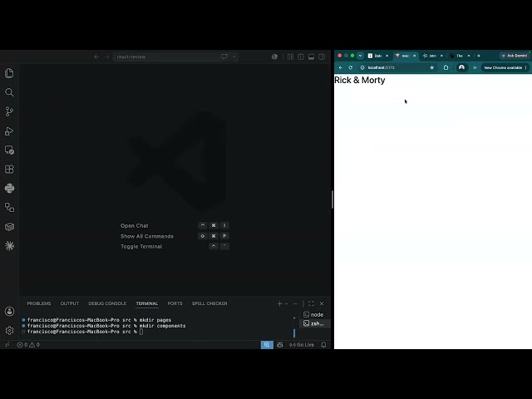Reload the localhost page in Chrome

pos(351,67)
